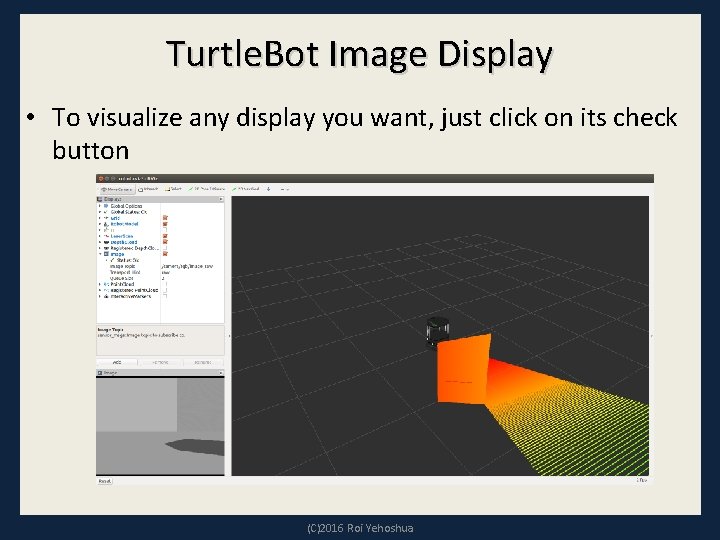Click the Displays panel header icon
The height and width of the screenshot is (540, 720).
point(100,199)
